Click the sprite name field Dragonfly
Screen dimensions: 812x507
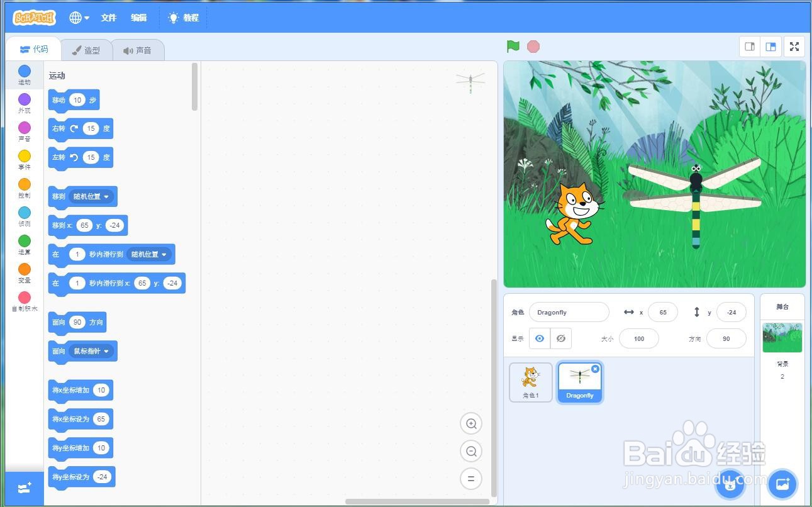point(569,312)
